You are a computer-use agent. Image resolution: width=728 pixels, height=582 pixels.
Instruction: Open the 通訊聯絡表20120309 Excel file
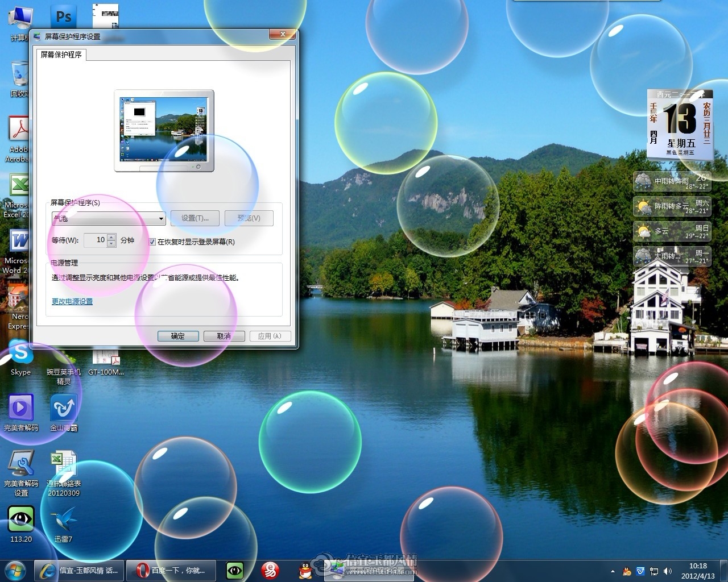pyautogui.click(x=64, y=463)
